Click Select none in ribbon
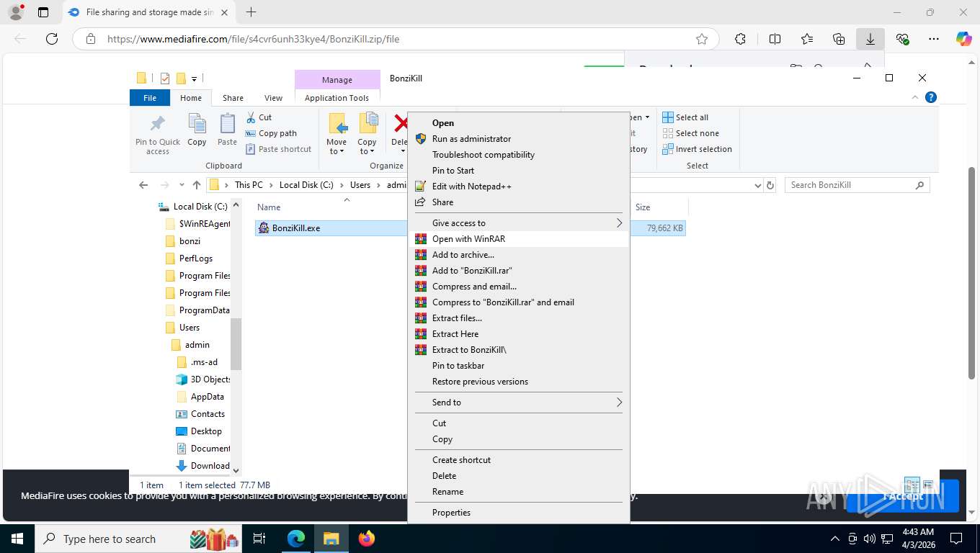 tap(690, 133)
